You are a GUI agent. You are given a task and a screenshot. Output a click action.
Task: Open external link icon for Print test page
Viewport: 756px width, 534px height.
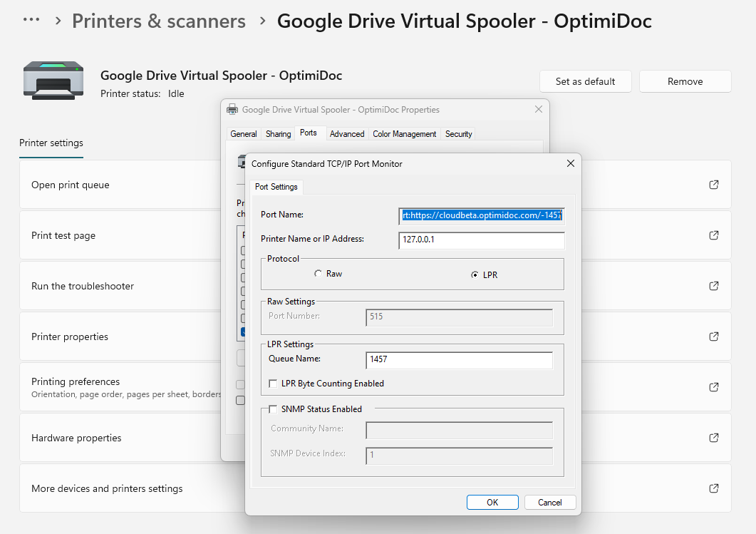coord(714,235)
